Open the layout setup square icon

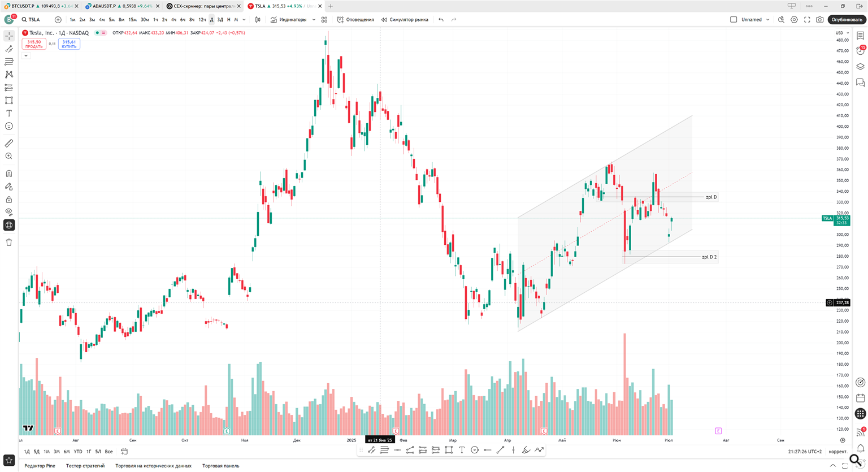tap(734, 20)
